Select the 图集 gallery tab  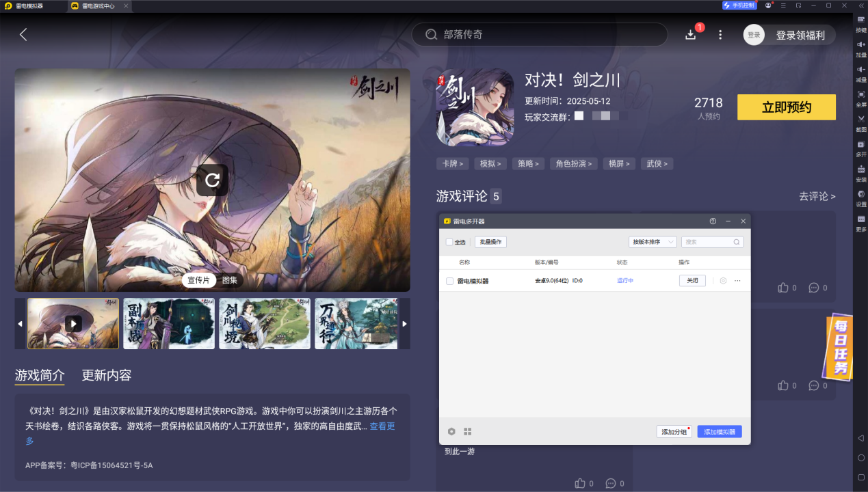click(230, 280)
